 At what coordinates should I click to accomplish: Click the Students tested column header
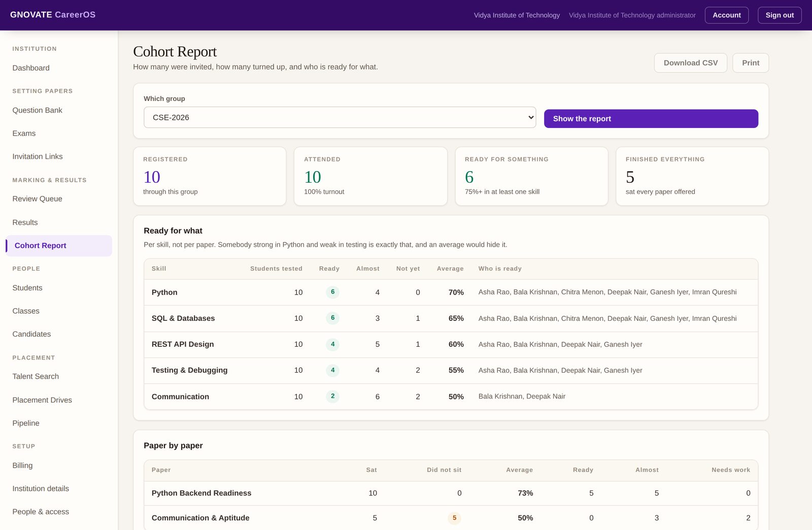(x=276, y=269)
